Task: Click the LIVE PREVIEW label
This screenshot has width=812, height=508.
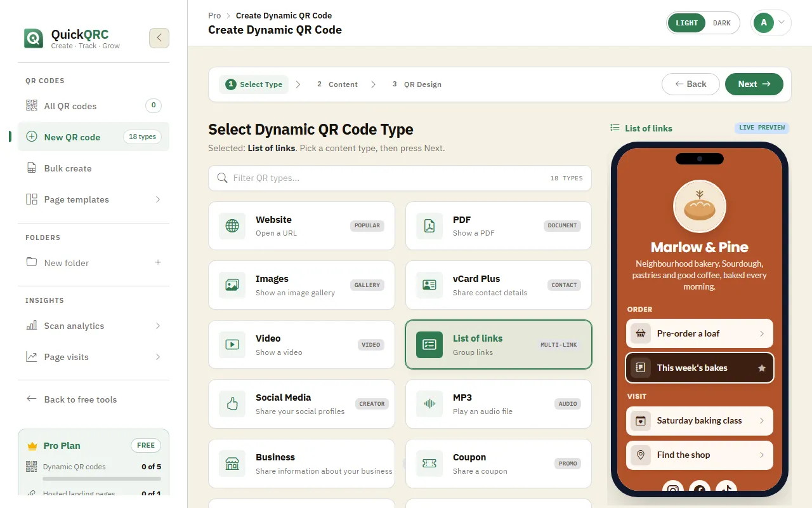Action: [762, 128]
